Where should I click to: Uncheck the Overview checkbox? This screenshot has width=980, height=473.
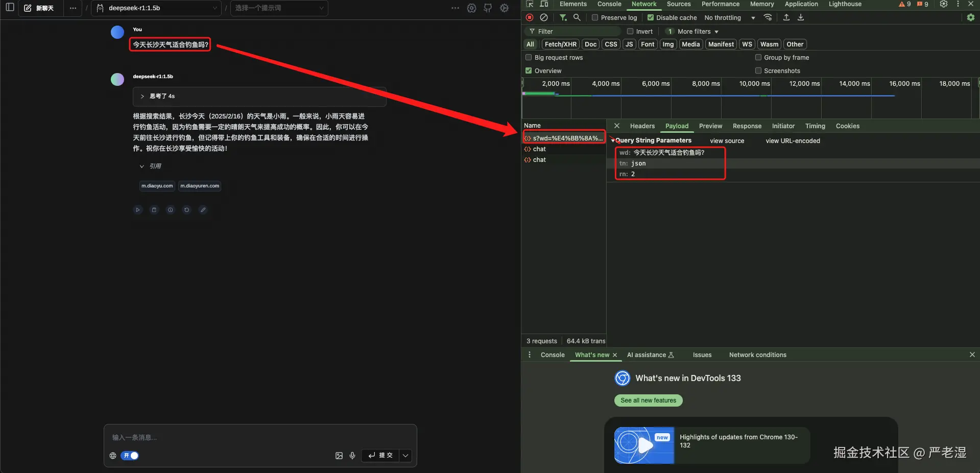tap(529, 70)
